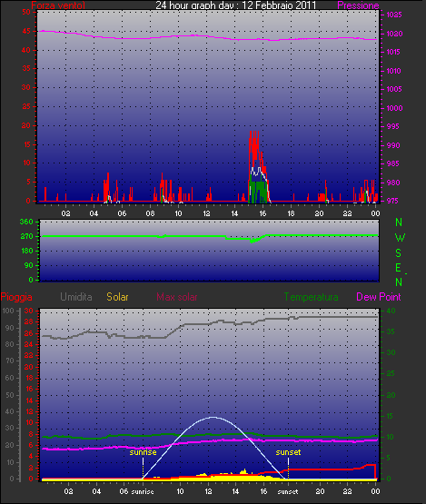
Task: Click the 360 degree wind direction tick
Action: tap(26, 222)
